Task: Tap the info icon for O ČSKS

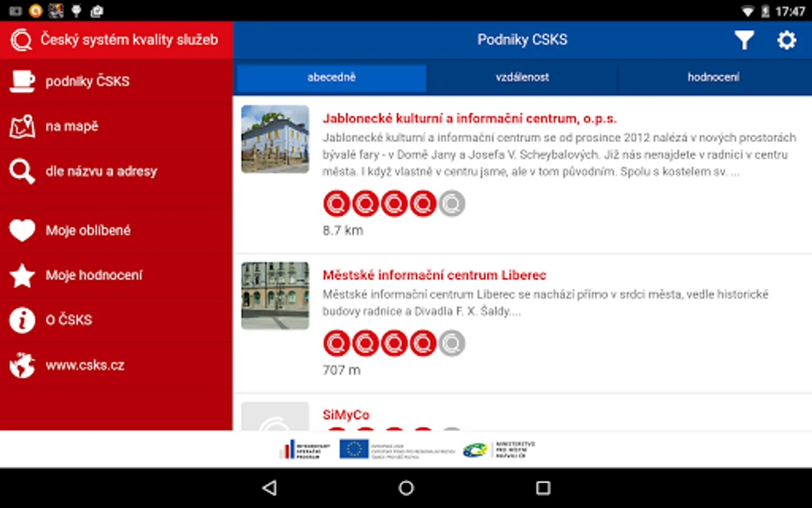Action: [22, 320]
